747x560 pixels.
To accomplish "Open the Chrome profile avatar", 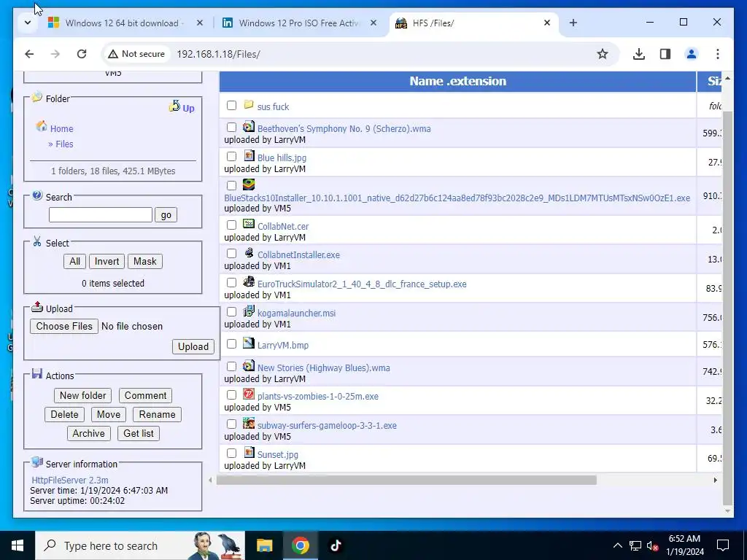I will tap(692, 54).
